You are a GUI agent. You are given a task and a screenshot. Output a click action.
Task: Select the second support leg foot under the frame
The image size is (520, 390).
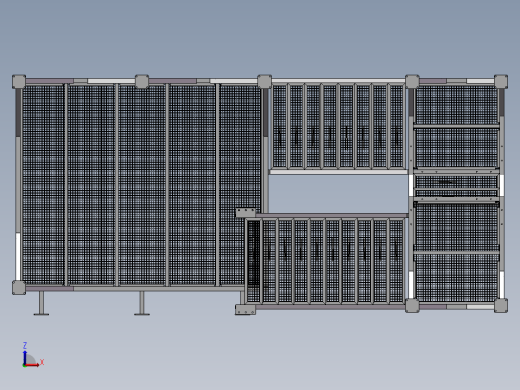(x=142, y=314)
